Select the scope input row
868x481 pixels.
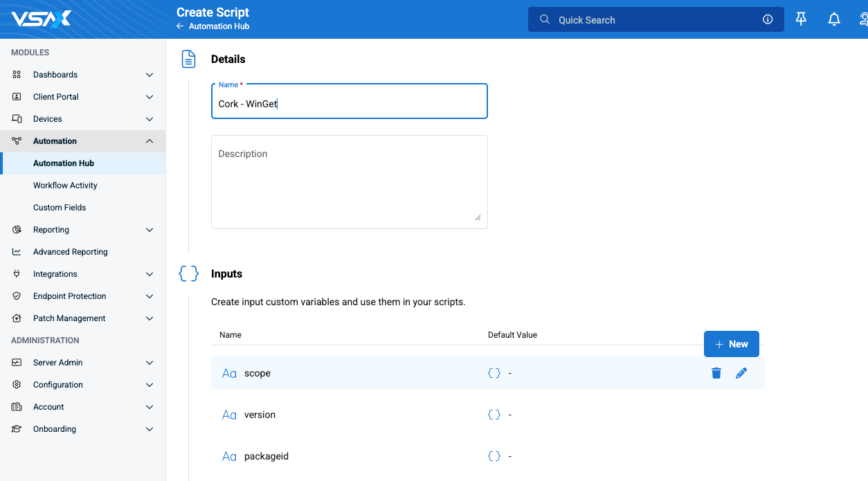click(x=488, y=373)
